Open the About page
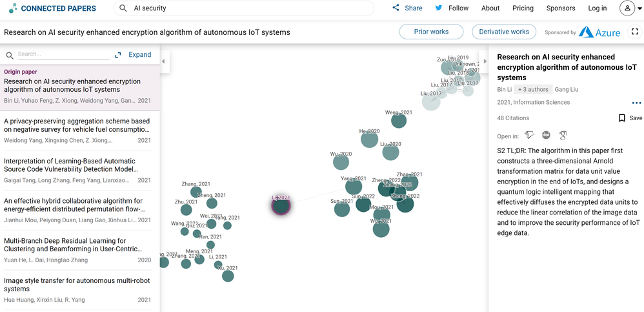Viewport: 644px width, 312px height. point(490,8)
